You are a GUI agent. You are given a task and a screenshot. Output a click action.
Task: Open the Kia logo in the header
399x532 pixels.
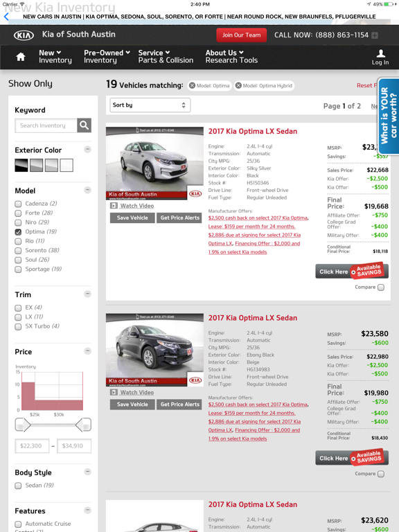pos(24,35)
